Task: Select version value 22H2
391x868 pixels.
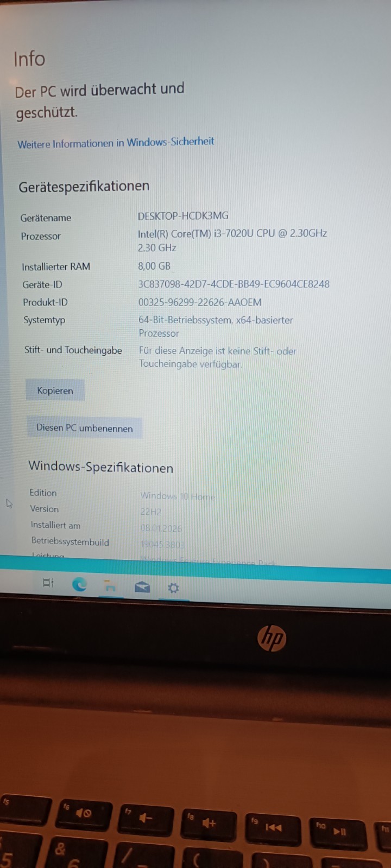Action: [x=150, y=512]
